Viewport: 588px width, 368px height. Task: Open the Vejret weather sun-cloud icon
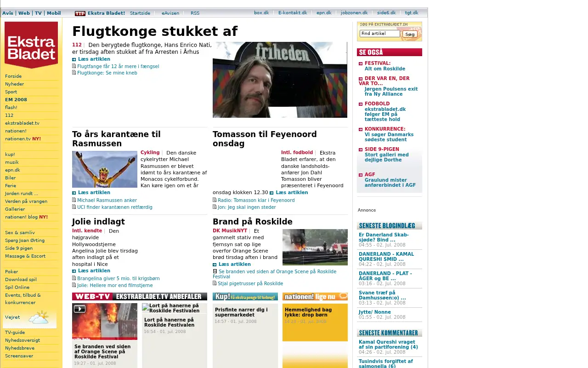(39, 317)
